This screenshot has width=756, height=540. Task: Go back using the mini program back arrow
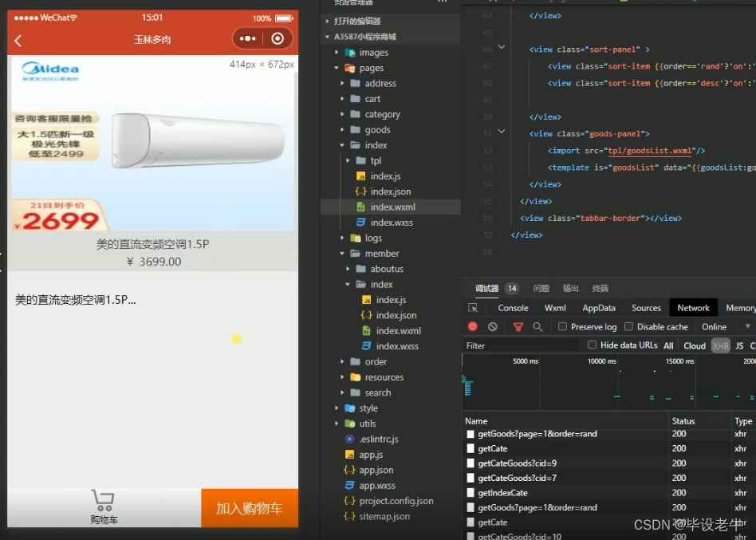click(18, 41)
